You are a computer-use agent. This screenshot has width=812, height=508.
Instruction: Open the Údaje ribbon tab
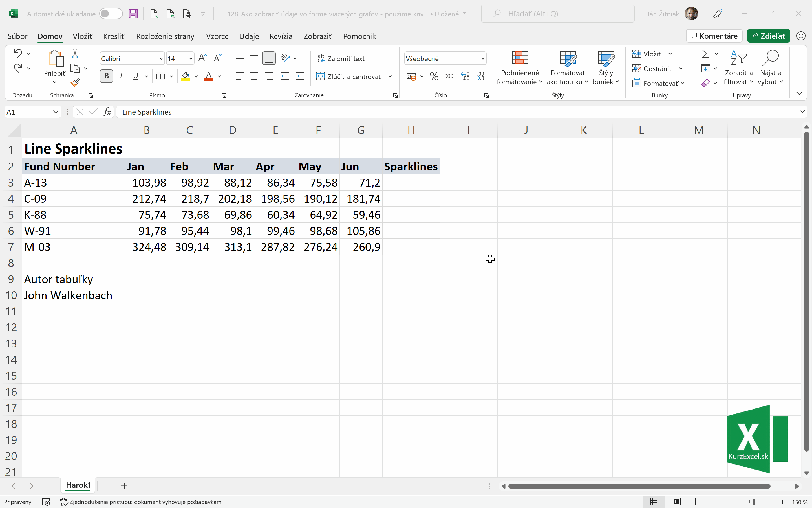click(249, 36)
